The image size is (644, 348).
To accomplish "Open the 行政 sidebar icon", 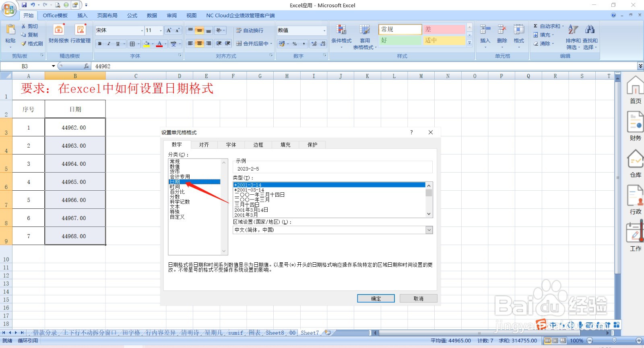I will point(636,196).
